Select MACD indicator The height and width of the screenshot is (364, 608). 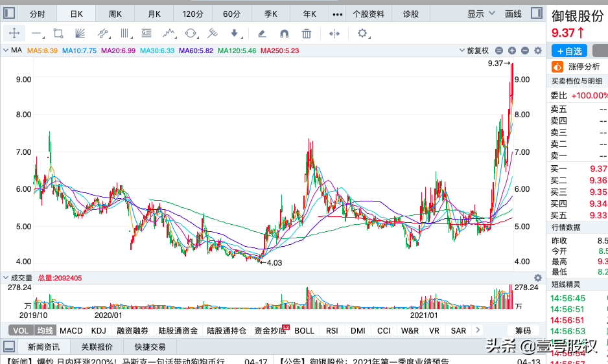(71, 330)
